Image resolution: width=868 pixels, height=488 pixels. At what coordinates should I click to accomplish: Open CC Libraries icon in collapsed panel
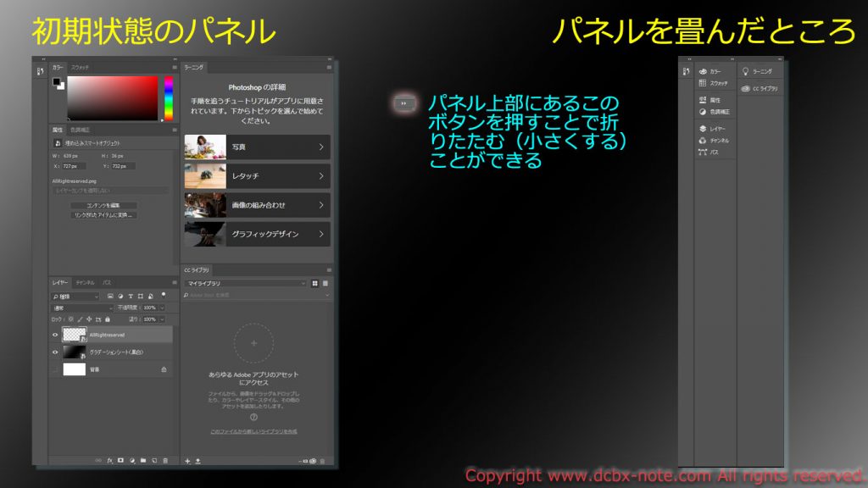746,88
